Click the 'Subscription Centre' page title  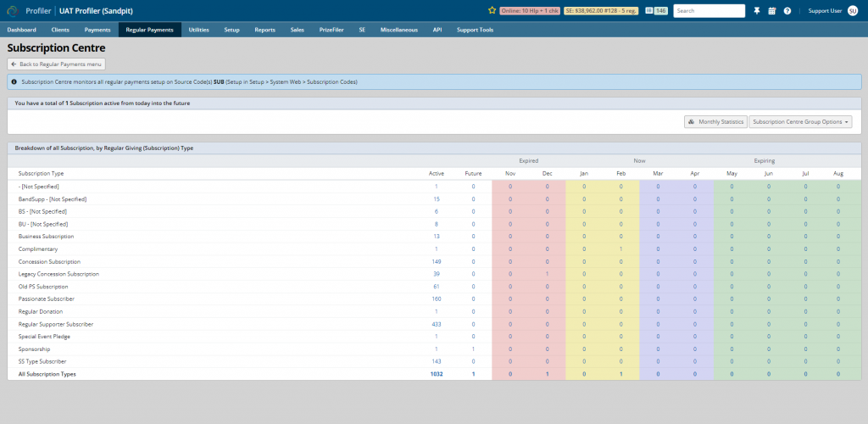pyautogui.click(x=56, y=48)
